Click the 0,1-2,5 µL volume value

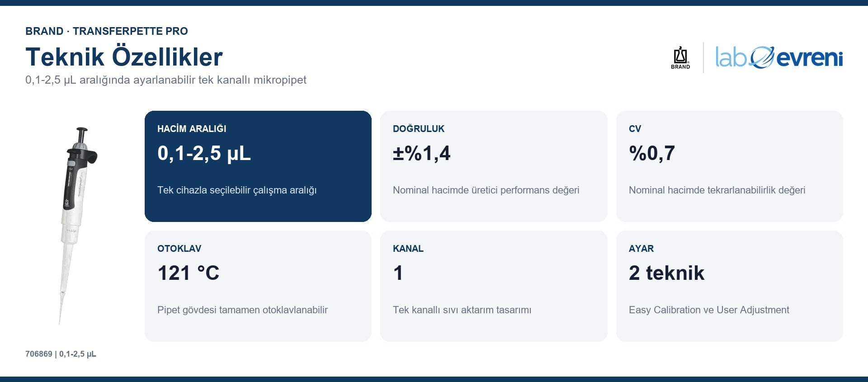[x=204, y=153]
